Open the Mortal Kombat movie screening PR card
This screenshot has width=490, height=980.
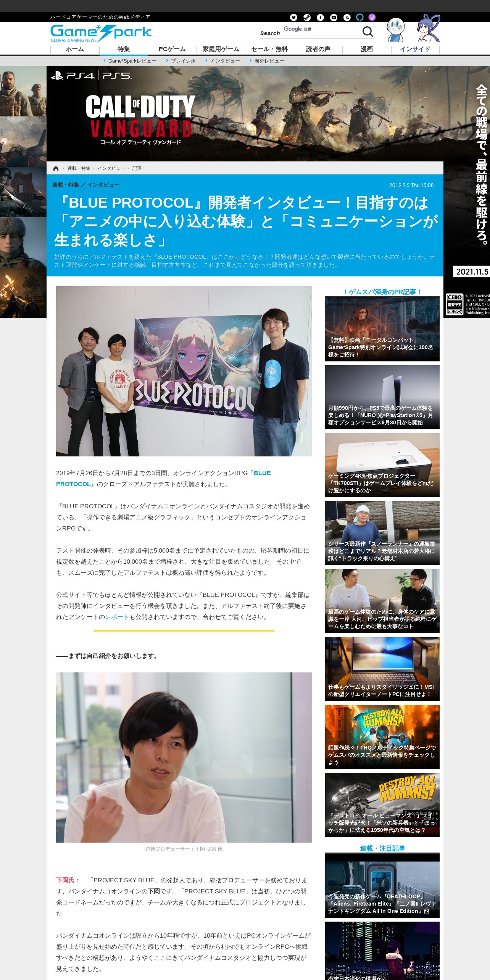click(382, 329)
